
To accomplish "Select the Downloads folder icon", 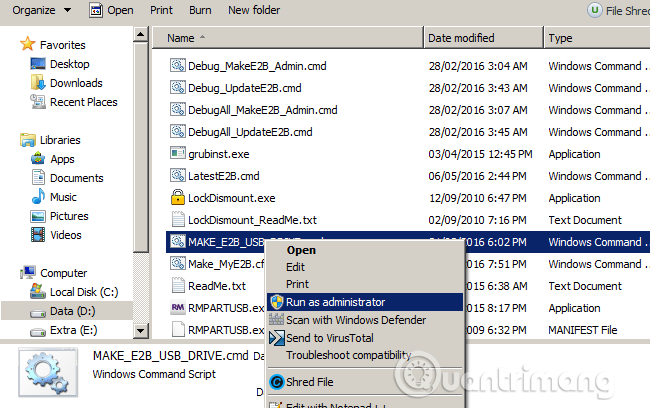I will [38, 83].
